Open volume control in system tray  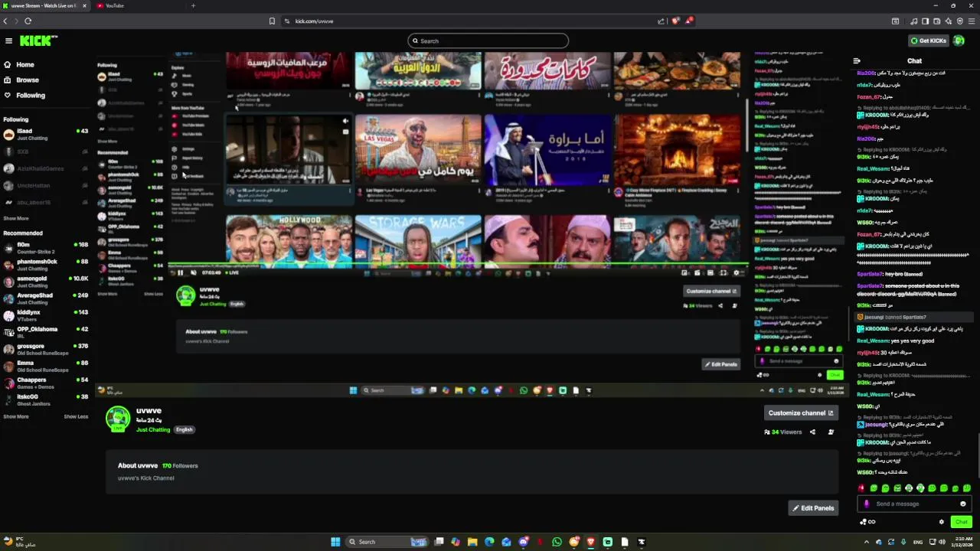pyautogui.click(x=942, y=542)
